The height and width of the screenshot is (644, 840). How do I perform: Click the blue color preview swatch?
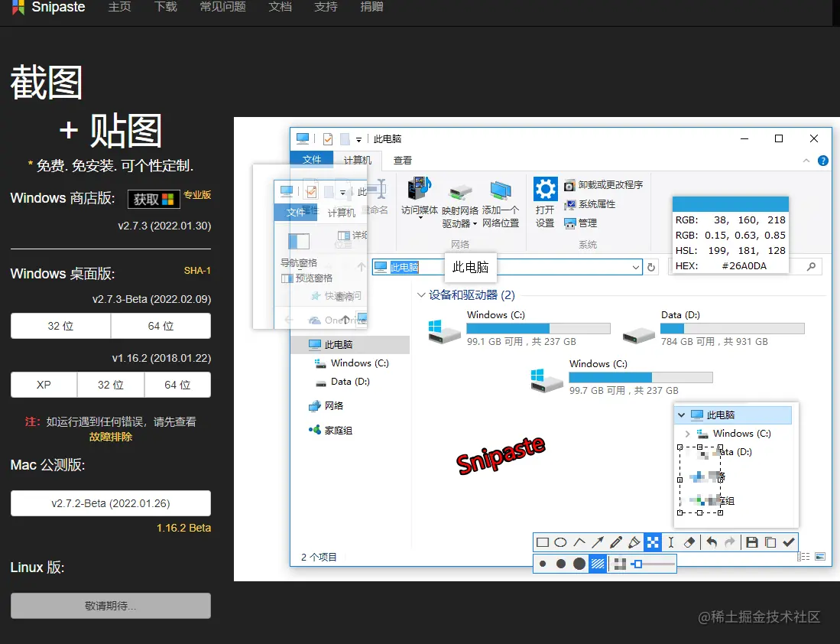pos(730,204)
